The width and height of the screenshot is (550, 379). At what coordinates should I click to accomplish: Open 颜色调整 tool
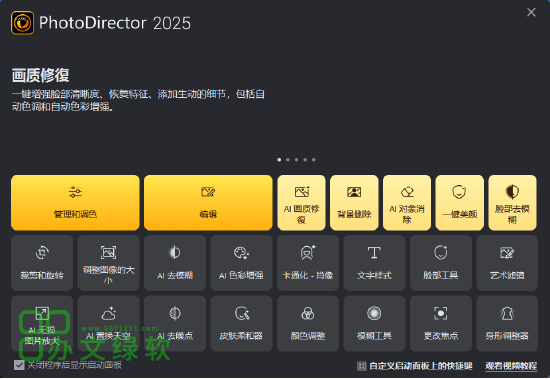coord(308,323)
